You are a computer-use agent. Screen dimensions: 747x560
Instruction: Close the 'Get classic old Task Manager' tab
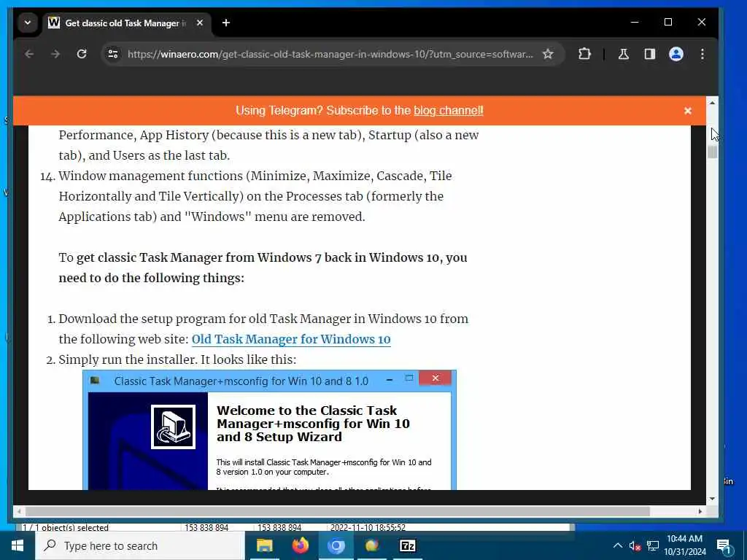point(200,23)
